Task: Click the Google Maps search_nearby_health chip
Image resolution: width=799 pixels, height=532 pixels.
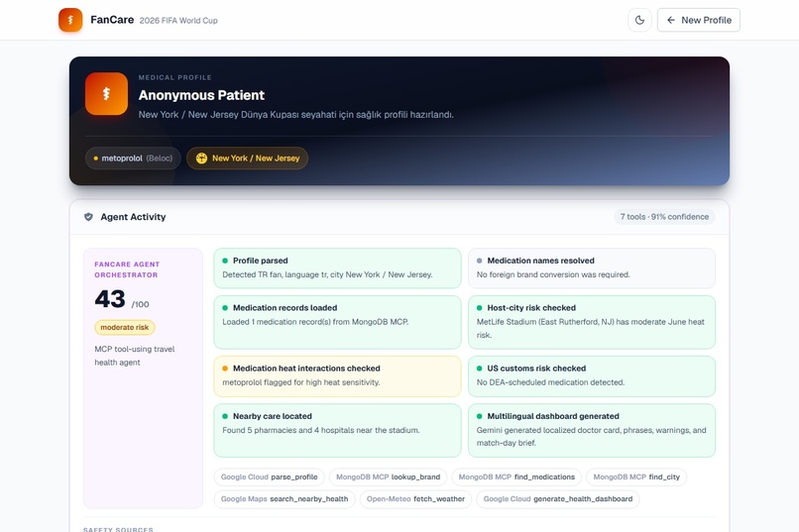Action: point(285,499)
